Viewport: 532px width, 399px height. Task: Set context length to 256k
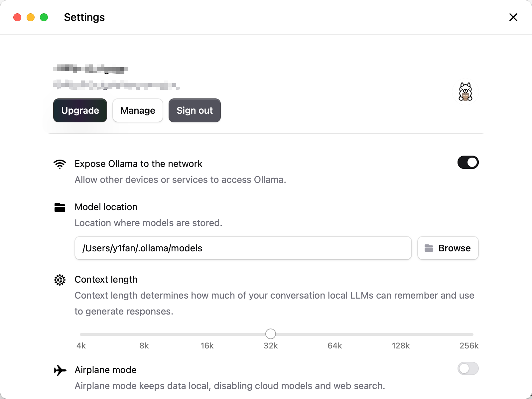pos(472,334)
